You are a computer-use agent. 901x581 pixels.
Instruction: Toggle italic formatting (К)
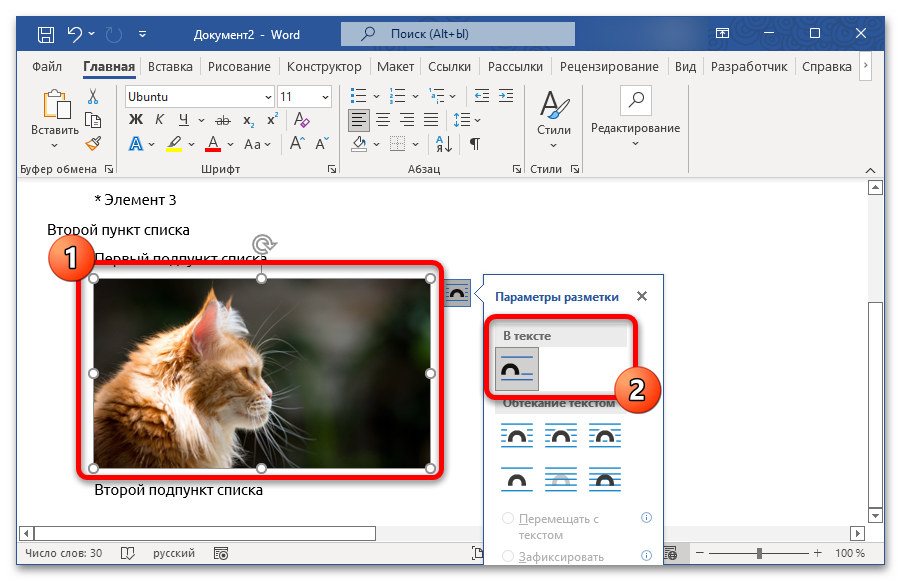point(159,120)
